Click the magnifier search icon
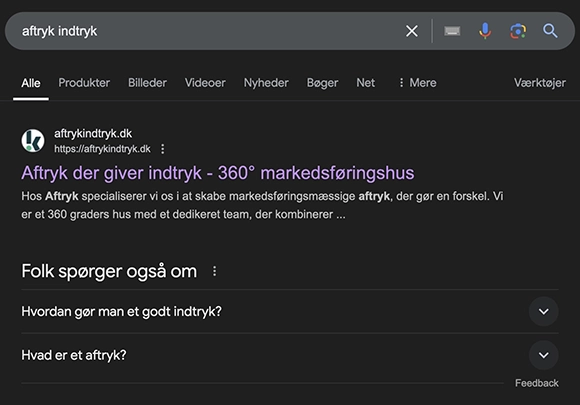This screenshot has height=405, width=580. (550, 31)
